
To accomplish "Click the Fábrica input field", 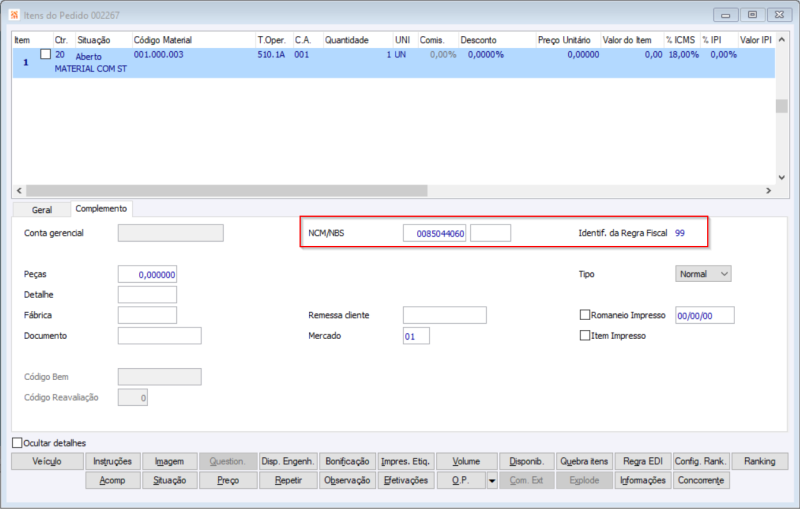I will [147, 315].
